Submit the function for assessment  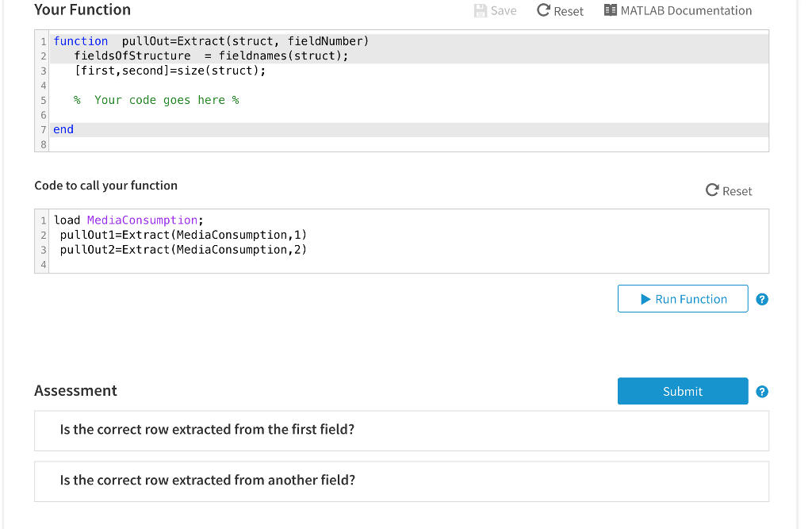683,391
